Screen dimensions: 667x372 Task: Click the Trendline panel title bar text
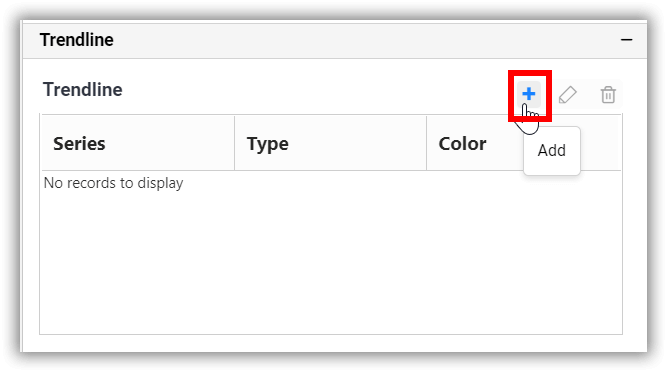pyautogui.click(x=77, y=40)
